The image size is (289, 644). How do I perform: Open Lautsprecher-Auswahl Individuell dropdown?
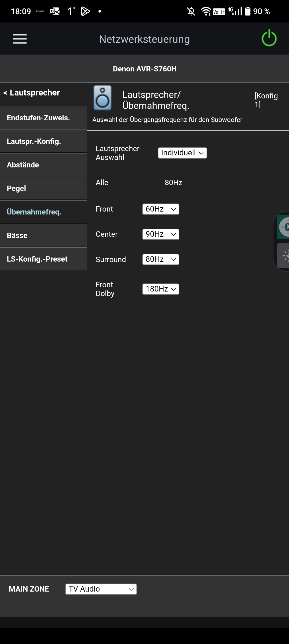[182, 153]
